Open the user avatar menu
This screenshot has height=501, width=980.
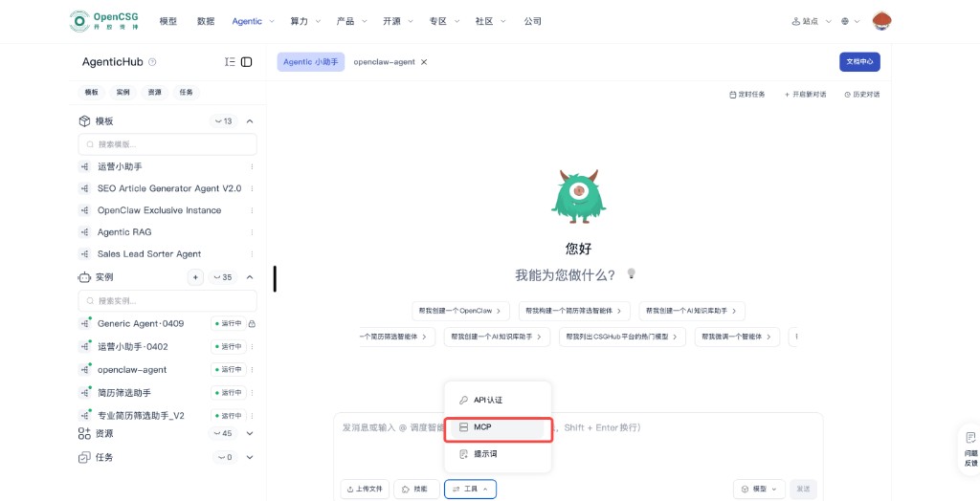click(x=881, y=21)
